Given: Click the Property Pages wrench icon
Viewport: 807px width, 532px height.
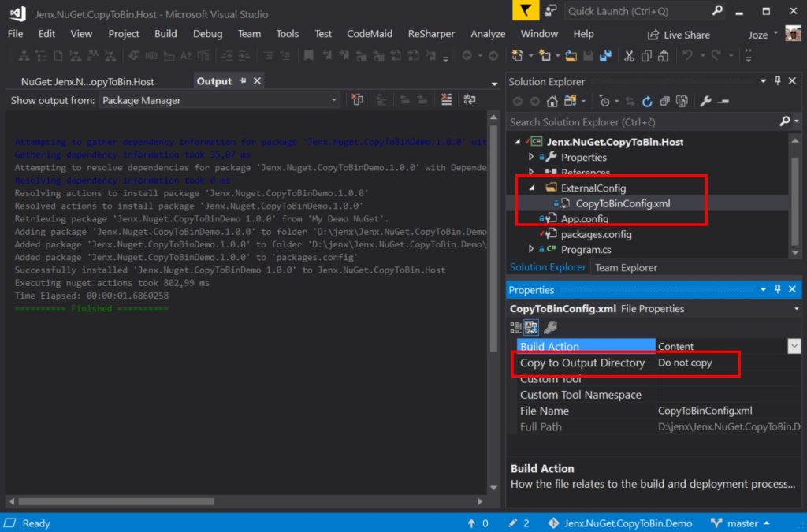Looking at the screenshot, I should 550,327.
